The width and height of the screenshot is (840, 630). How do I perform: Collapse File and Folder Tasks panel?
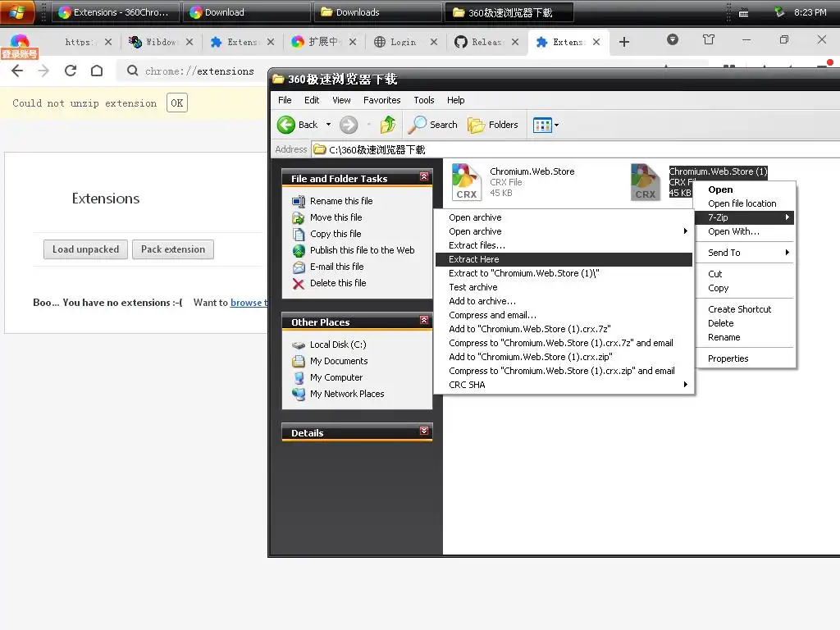(424, 177)
